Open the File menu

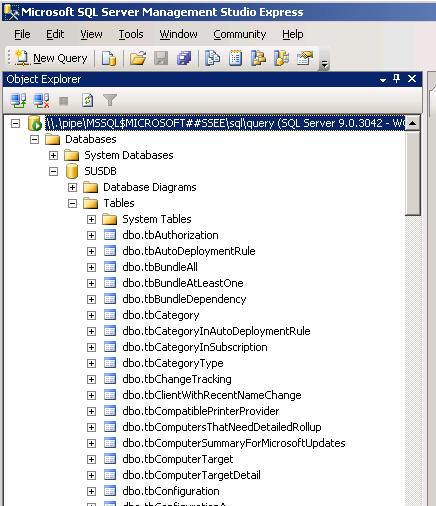pyautogui.click(x=22, y=34)
